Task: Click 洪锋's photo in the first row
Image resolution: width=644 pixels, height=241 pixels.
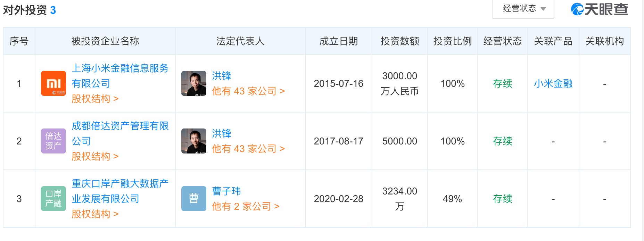Action: pyautogui.click(x=194, y=83)
